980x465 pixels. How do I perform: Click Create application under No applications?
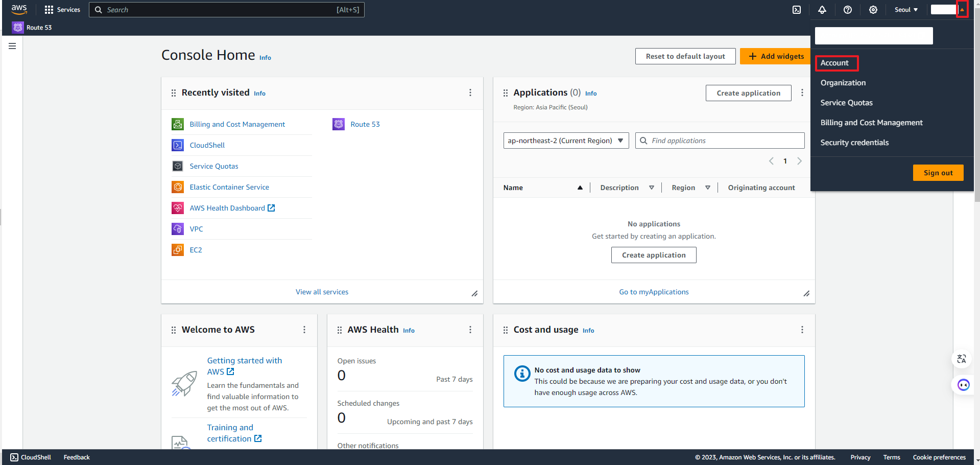(654, 255)
